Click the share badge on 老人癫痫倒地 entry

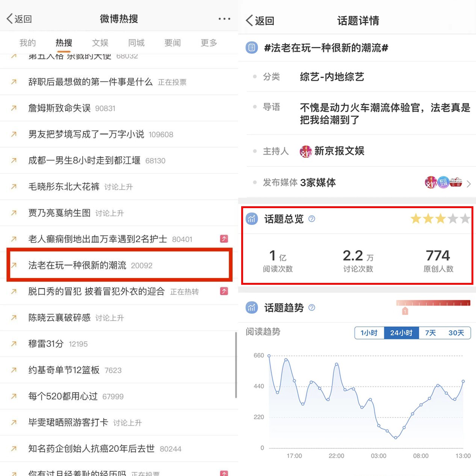[x=224, y=239]
